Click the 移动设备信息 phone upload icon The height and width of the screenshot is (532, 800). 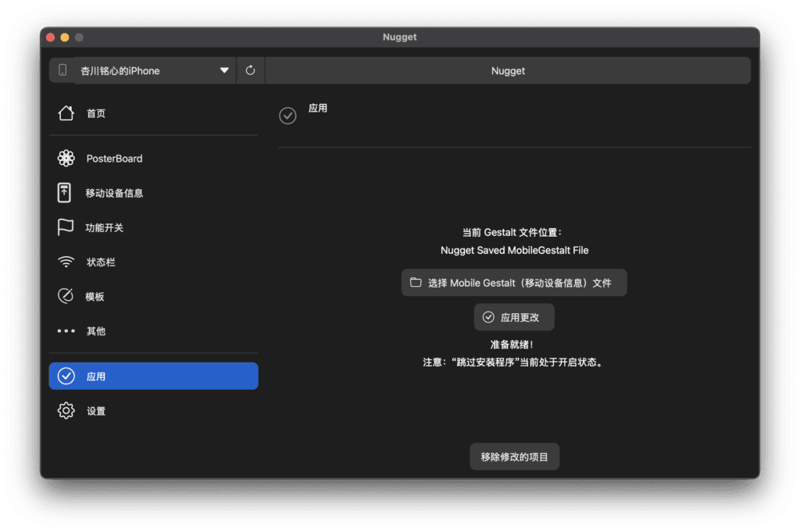66,193
